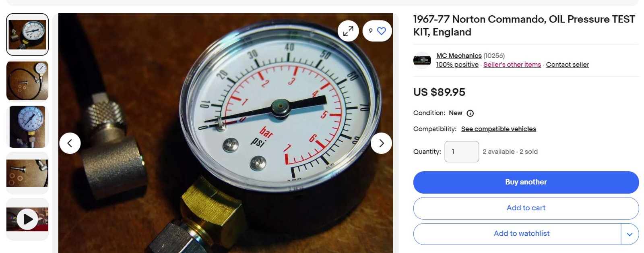Open the condition info tooltip icon
The height and width of the screenshot is (253, 644).
click(x=470, y=113)
